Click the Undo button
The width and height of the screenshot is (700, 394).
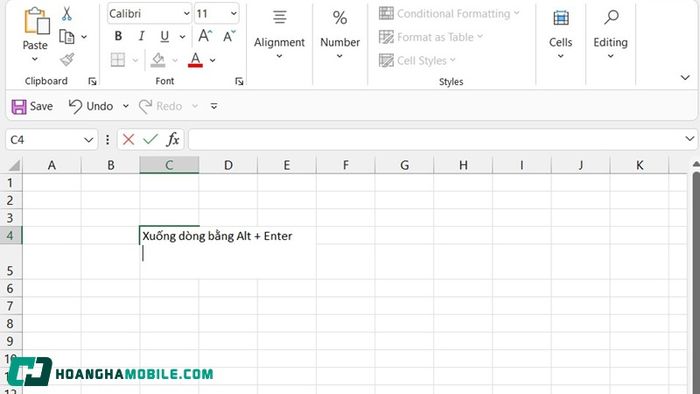pos(91,106)
